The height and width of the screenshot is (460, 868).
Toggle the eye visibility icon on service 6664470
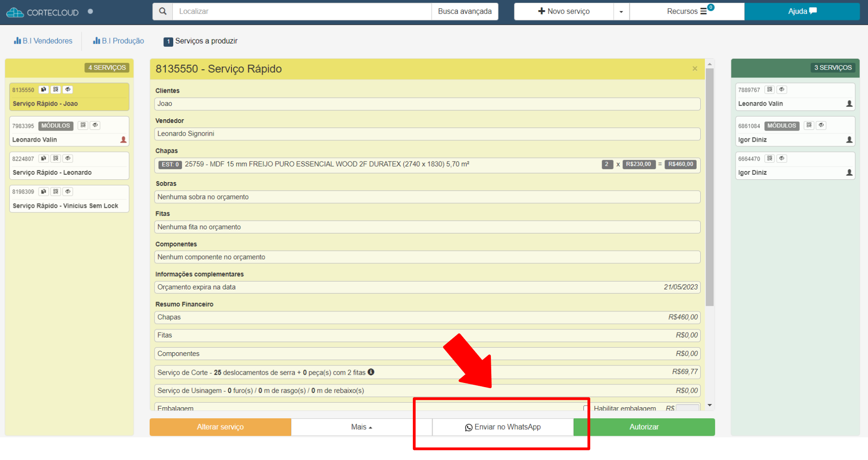[782, 158]
